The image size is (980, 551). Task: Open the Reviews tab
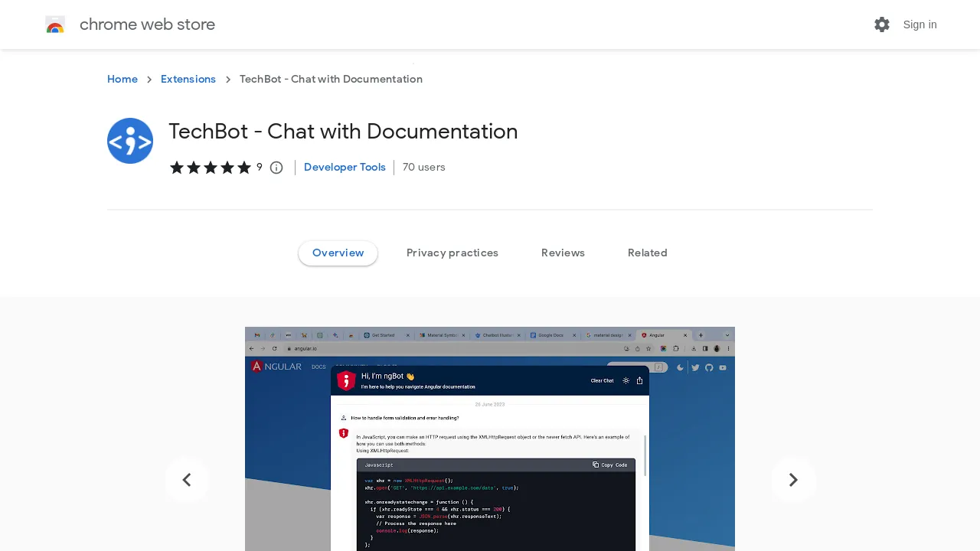click(x=563, y=253)
